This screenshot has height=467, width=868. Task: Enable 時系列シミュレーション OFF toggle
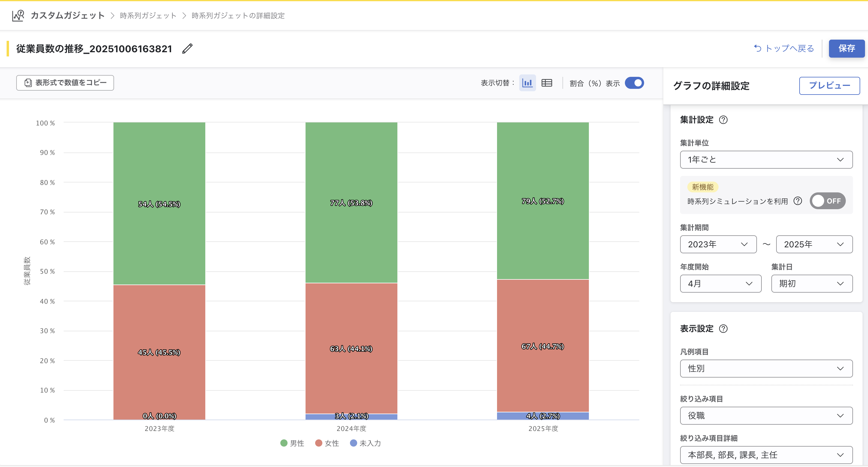827,201
